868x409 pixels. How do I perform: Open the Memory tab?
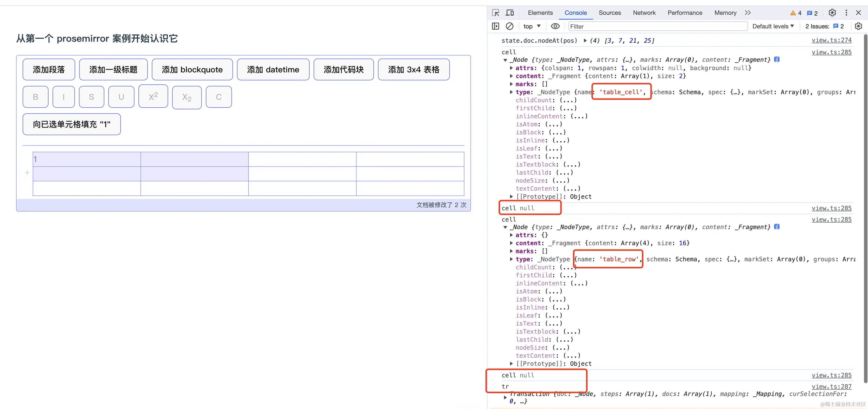point(725,13)
